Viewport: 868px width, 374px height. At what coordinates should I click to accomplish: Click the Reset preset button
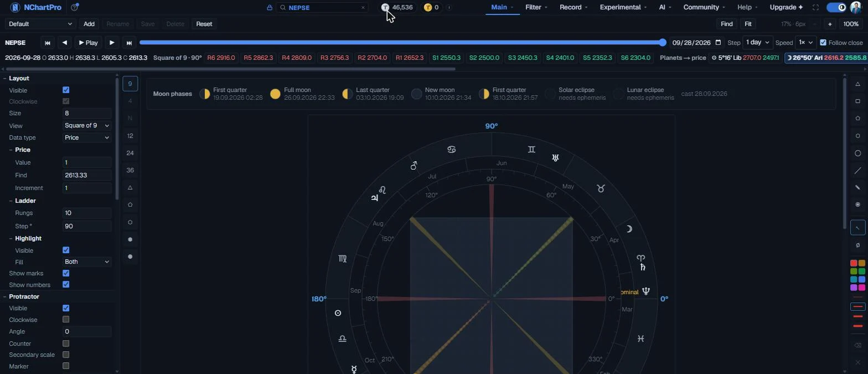point(204,24)
